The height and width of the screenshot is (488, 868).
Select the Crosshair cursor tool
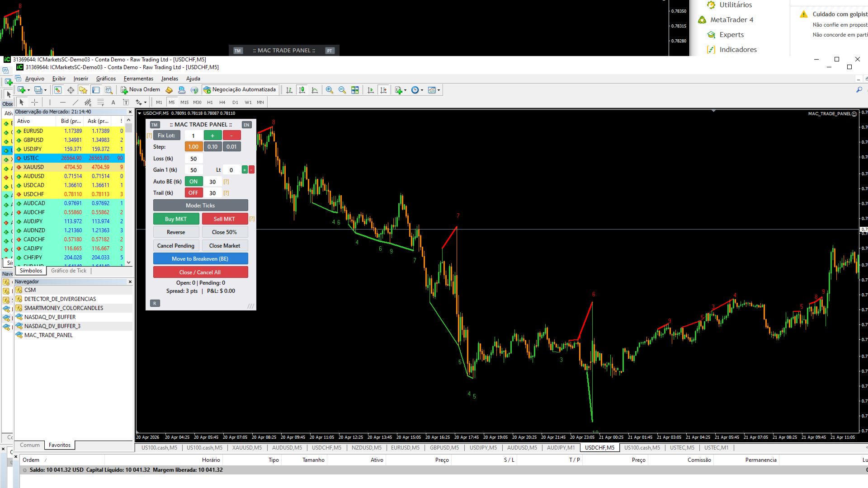tap(34, 103)
